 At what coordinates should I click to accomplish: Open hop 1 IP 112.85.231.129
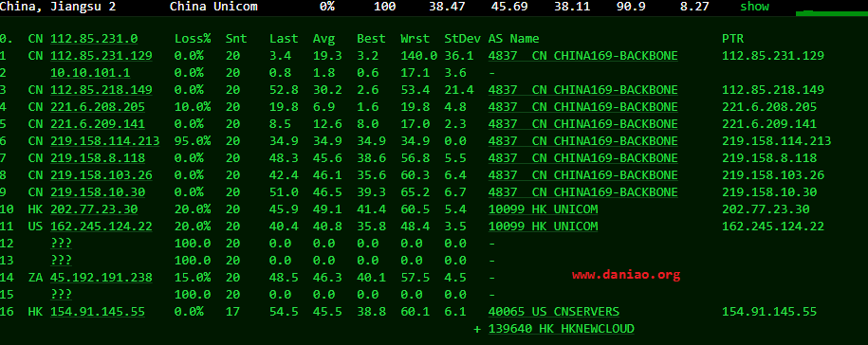point(102,56)
